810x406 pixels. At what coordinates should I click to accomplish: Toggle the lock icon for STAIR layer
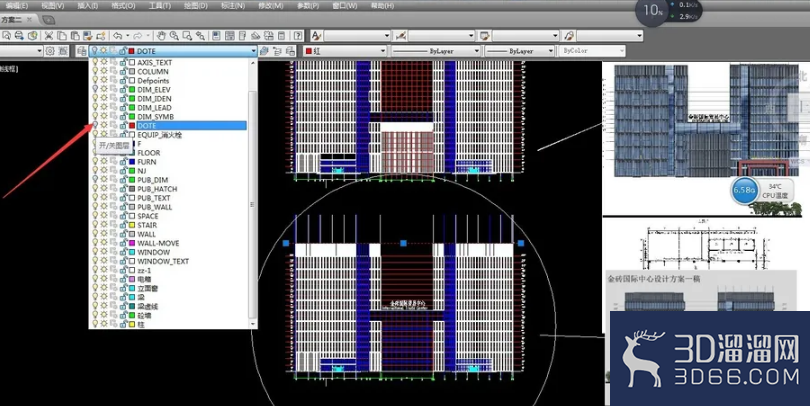(123, 225)
